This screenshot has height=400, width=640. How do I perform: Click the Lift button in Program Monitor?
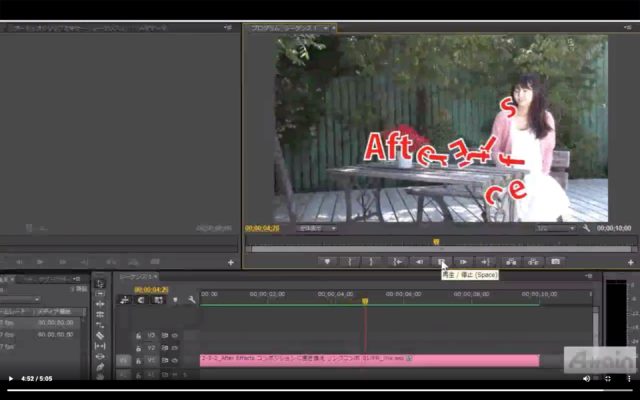511,262
